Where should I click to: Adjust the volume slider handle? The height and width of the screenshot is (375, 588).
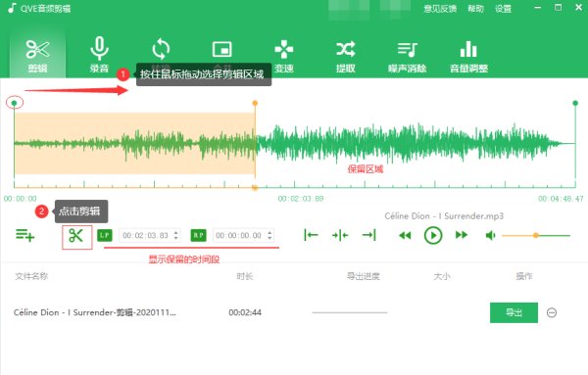[536, 235]
